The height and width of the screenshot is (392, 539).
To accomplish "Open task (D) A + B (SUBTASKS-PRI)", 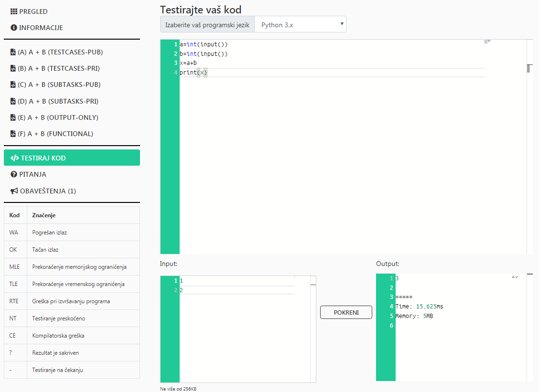I will pos(58,101).
